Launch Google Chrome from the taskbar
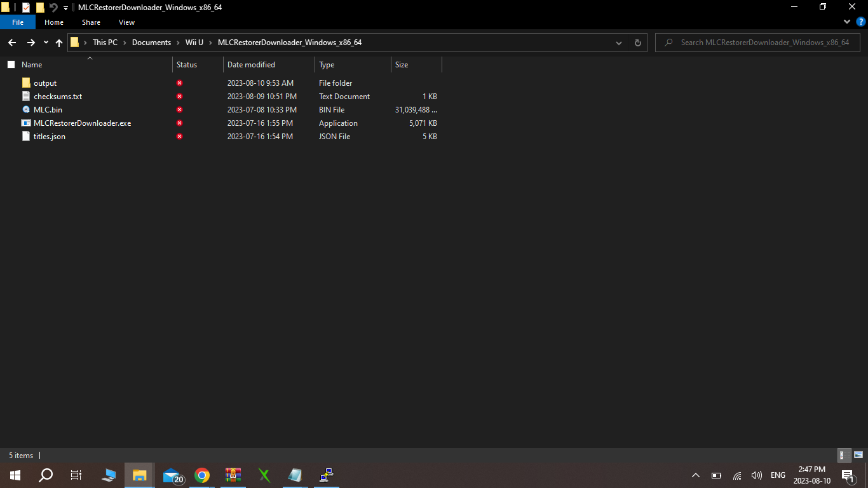 [x=202, y=475]
